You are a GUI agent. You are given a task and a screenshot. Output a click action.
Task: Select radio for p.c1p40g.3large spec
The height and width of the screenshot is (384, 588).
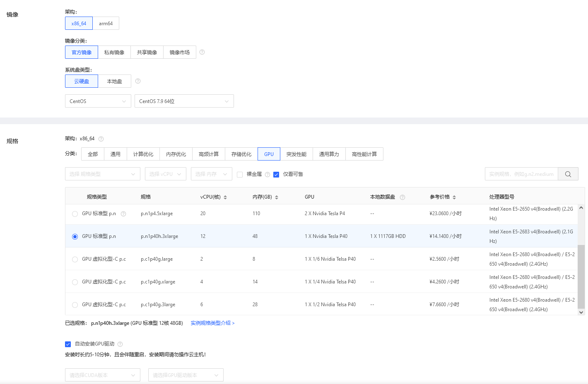click(75, 305)
